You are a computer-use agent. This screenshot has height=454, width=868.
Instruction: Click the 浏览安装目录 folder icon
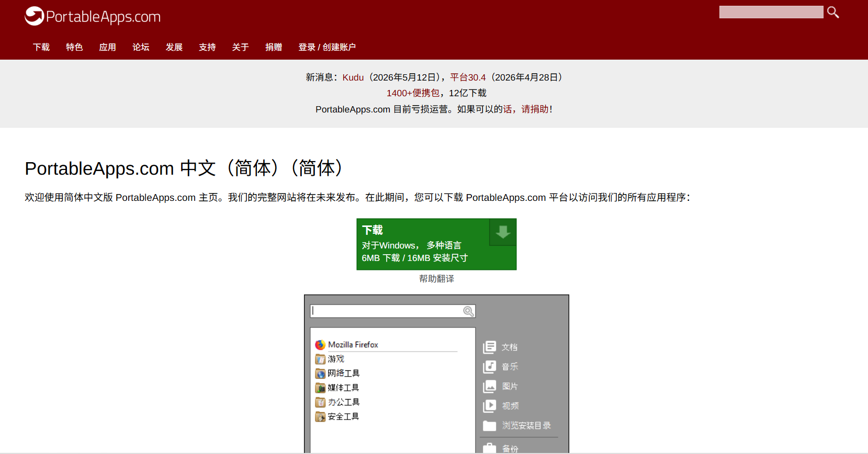tap(489, 426)
